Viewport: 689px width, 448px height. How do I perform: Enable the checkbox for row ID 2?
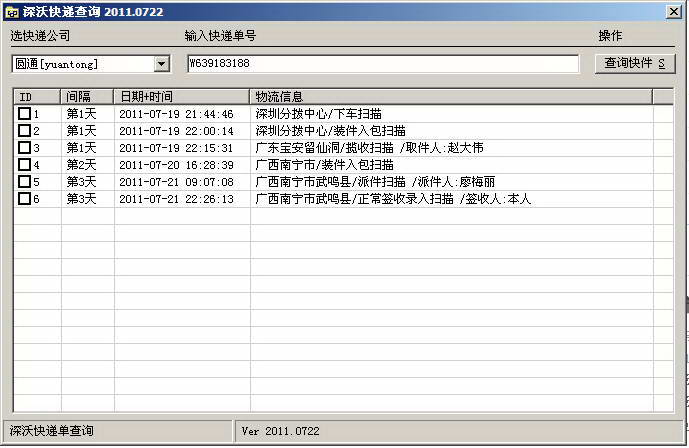(x=25, y=131)
